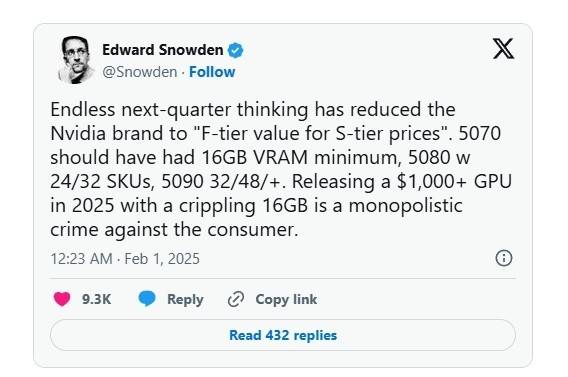The height and width of the screenshot is (377, 568).
Task: Open the X logo link
Action: [x=503, y=49]
